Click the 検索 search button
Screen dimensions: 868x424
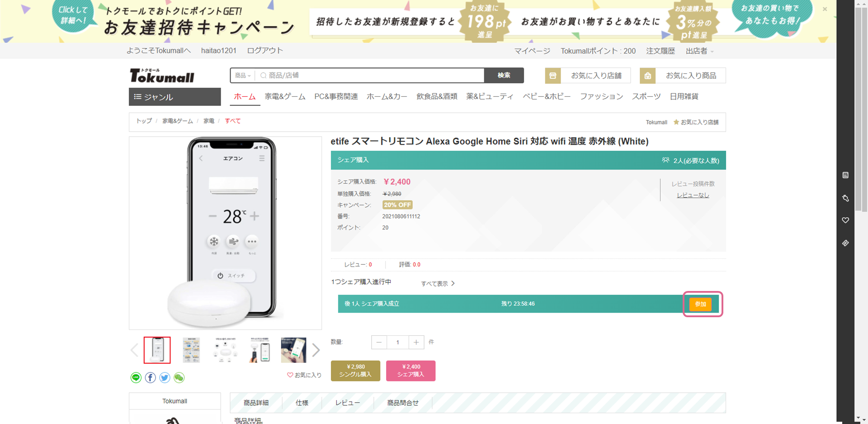pyautogui.click(x=504, y=76)
